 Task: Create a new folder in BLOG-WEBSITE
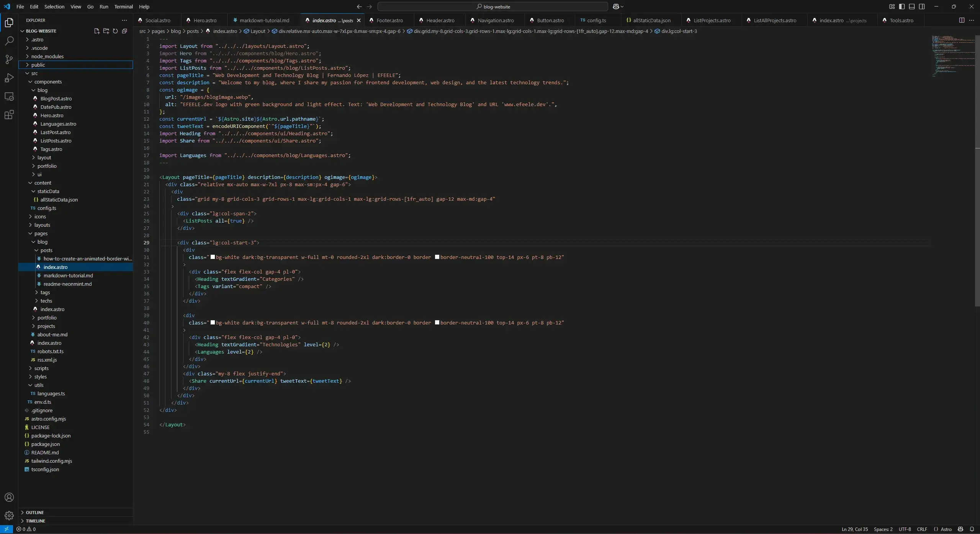coord(106,31)
